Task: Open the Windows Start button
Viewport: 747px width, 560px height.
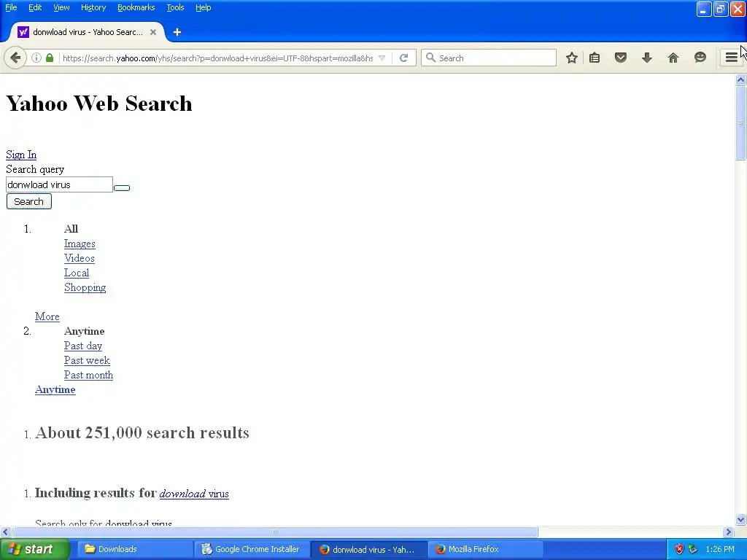Action: click(x=34, y=549)
